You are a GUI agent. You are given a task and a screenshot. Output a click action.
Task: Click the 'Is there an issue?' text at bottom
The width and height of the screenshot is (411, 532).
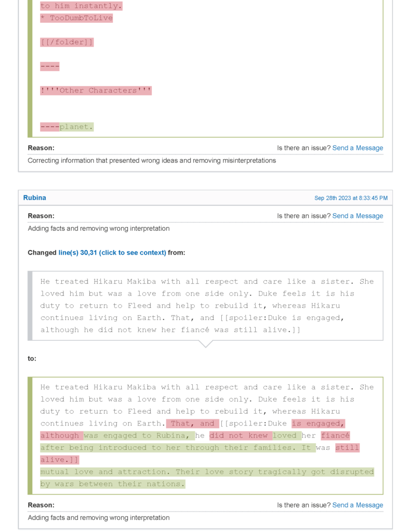303,505
